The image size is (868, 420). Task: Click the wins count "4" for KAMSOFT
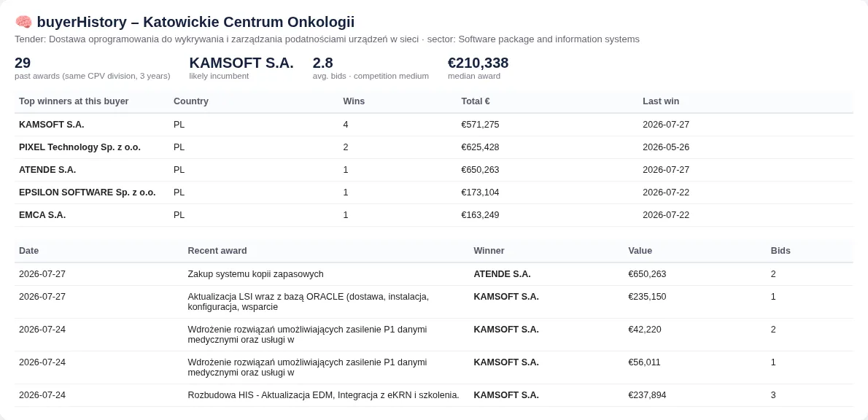[346, 125]
